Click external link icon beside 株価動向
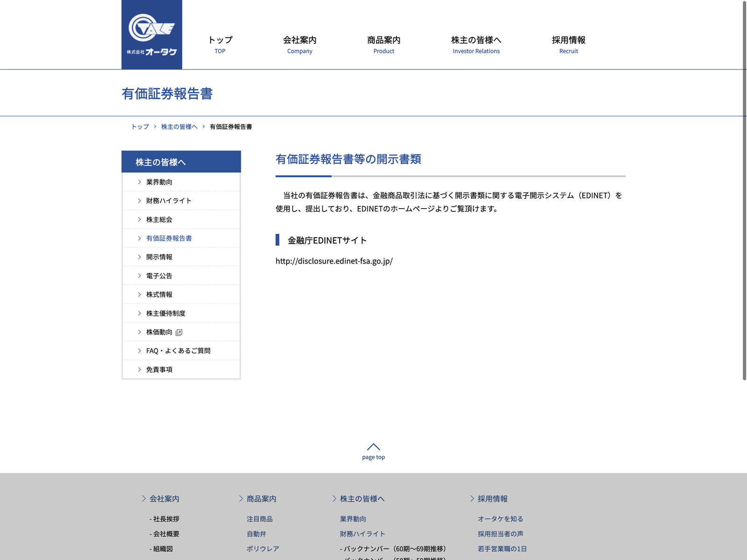747x560 pixels. [x=179, y=332]
